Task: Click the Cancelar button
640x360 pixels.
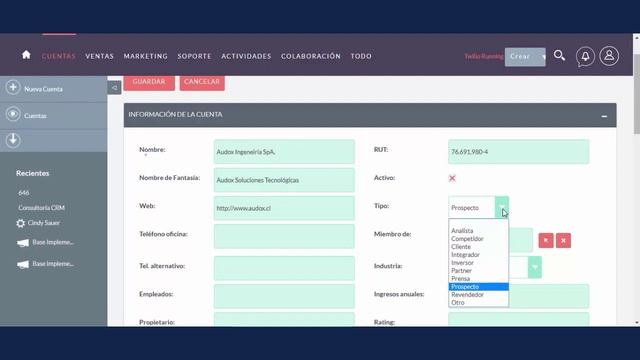Action: pyautogui.click(x=202, y=82)
